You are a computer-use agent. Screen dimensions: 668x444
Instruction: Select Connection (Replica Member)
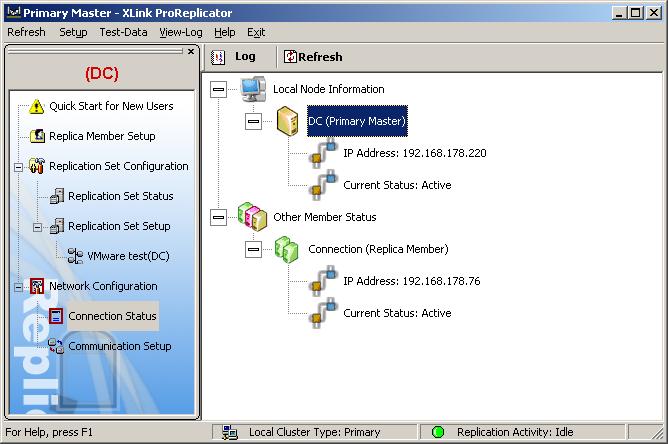pyautogui.click(x=378, y=249)
